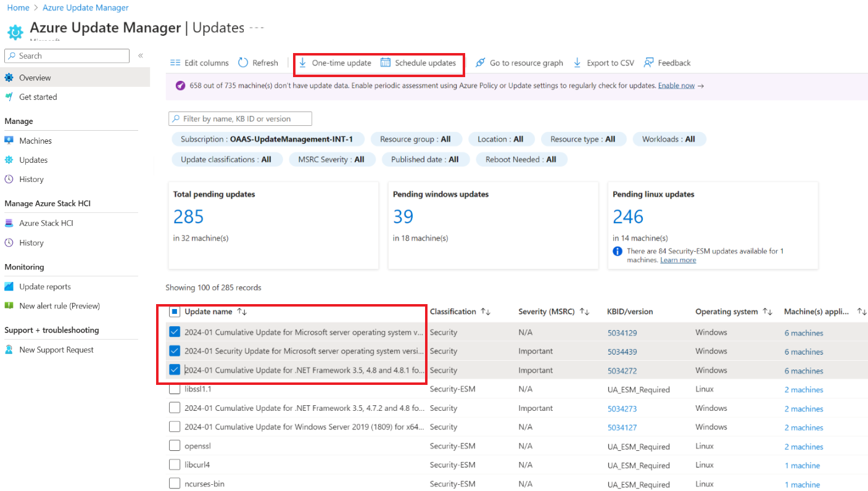
Task: Click the Schedule updates calendar icon
Action: coord(386,62)
